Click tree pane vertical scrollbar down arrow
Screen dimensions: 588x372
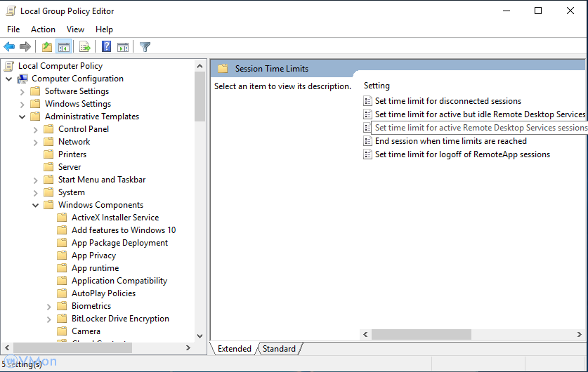click(200, 336)
